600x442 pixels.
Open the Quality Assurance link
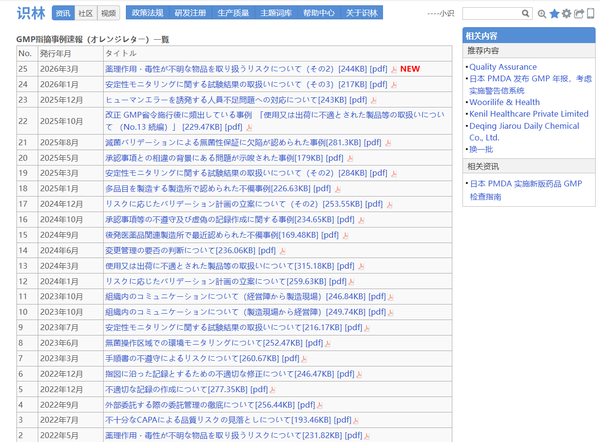[x=502, y=67]
